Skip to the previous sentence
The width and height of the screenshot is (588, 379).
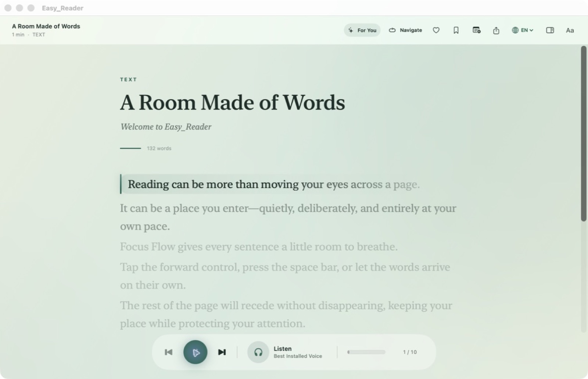[x=169, y=352]
